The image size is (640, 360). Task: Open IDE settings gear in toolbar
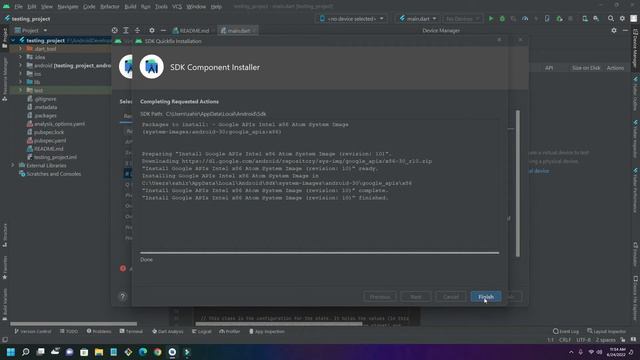[x=622, y=19]
